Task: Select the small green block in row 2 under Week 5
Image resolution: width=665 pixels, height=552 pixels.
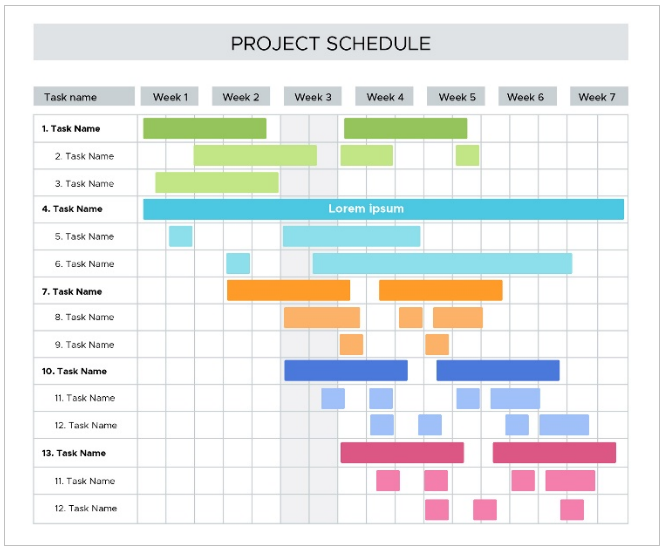Action: point(467,155)
